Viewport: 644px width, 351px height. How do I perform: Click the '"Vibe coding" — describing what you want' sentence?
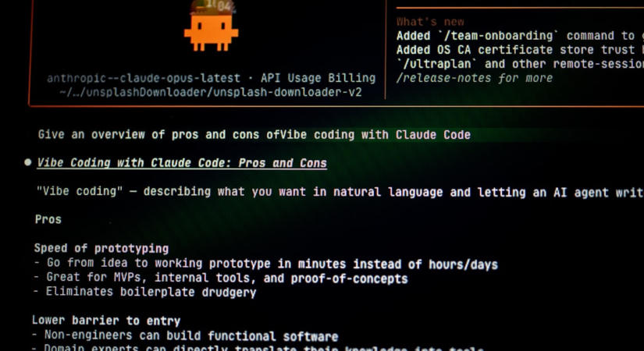coord(340,192)
